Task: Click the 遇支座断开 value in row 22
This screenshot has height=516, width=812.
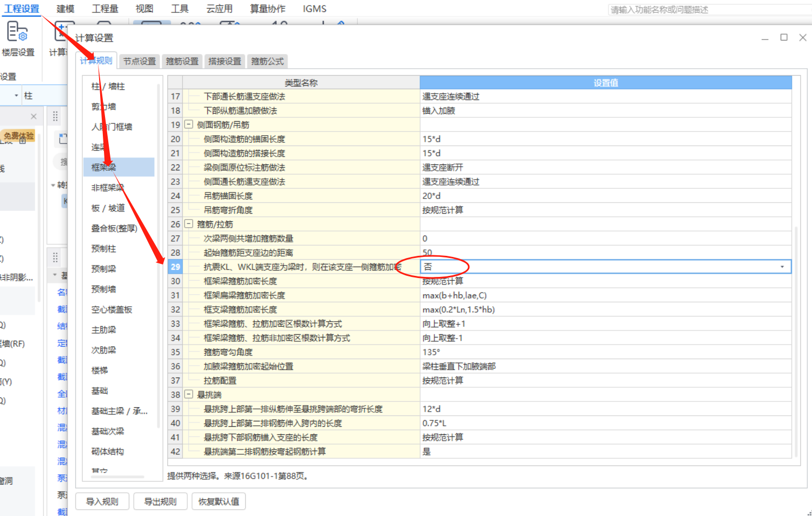Action: (x=443, y=167)
